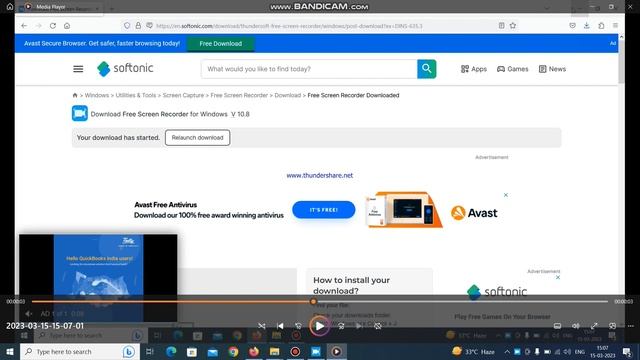Click the seek bar position handle

(x=313, y=302)
